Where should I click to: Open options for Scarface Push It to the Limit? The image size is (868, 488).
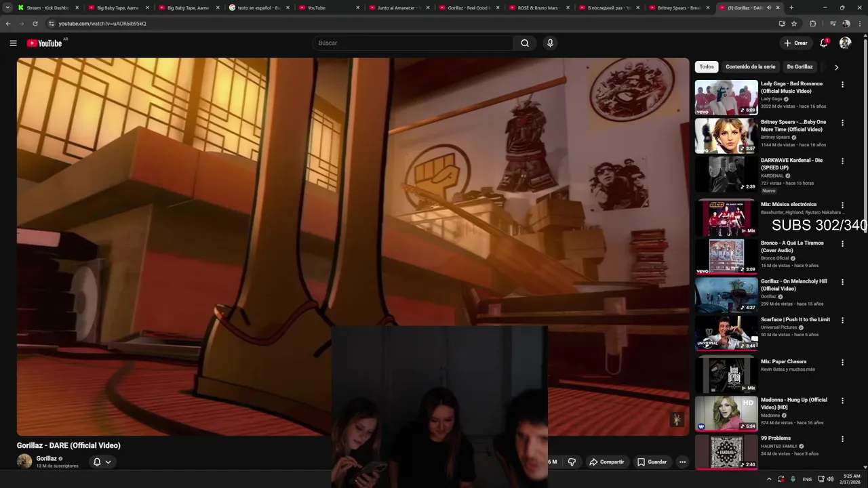(842, 320)
